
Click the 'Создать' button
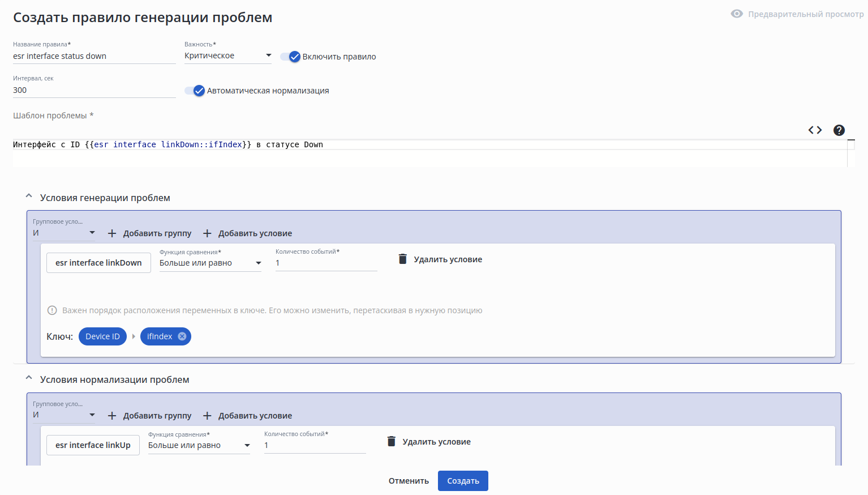click(x=463, y=481)
